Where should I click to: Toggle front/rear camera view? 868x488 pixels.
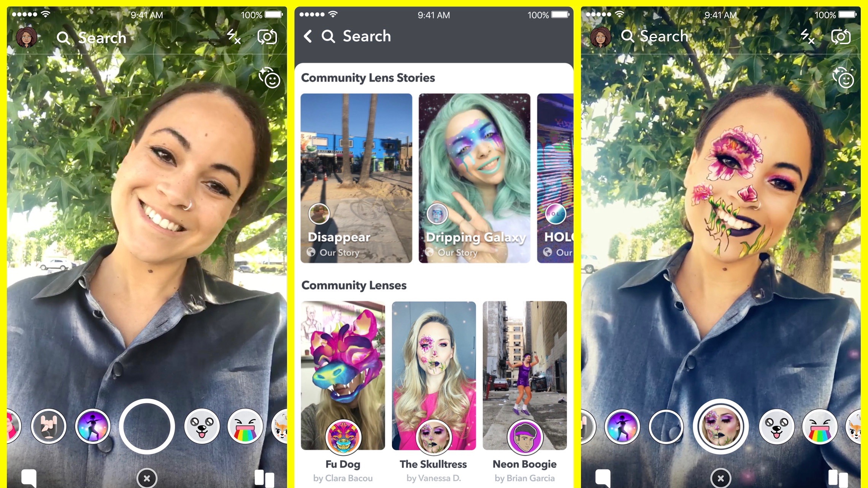point(268,37)
